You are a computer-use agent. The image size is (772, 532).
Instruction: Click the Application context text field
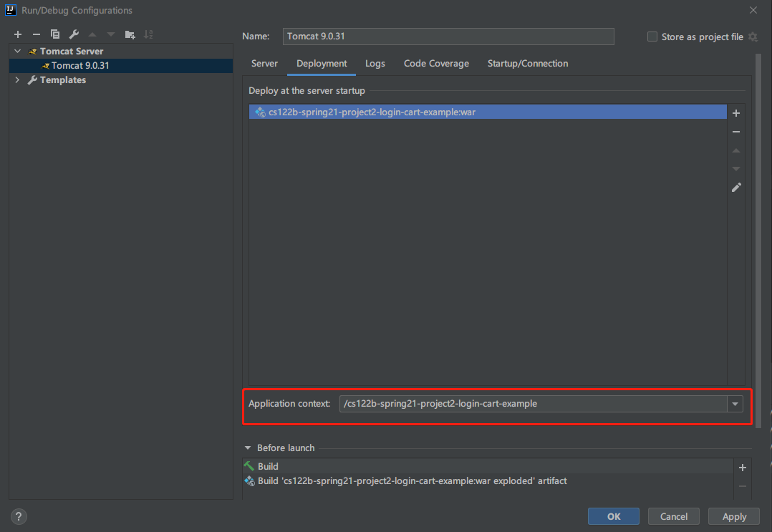534,404
